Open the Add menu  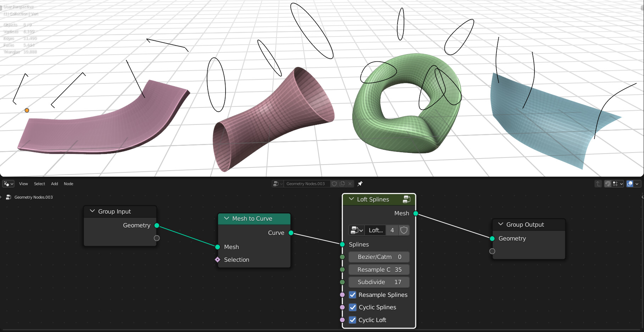click(54, 184)
